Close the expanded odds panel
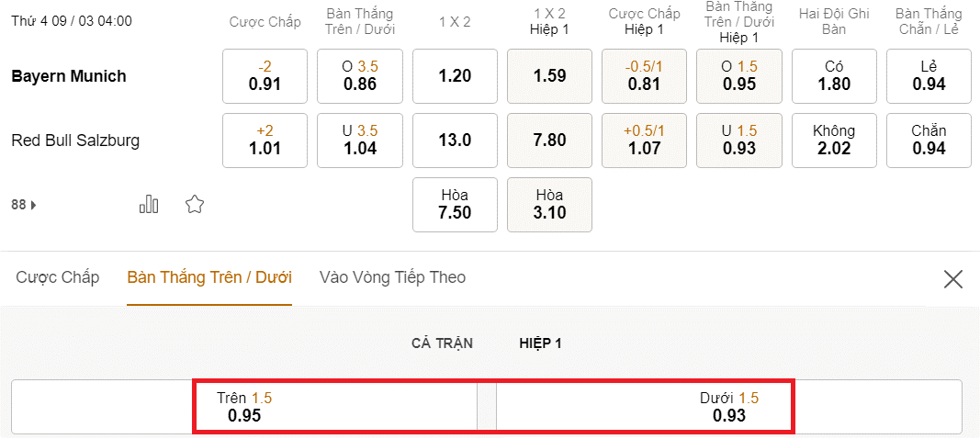This screenshot has height=439, width=980. click(953, 279)
